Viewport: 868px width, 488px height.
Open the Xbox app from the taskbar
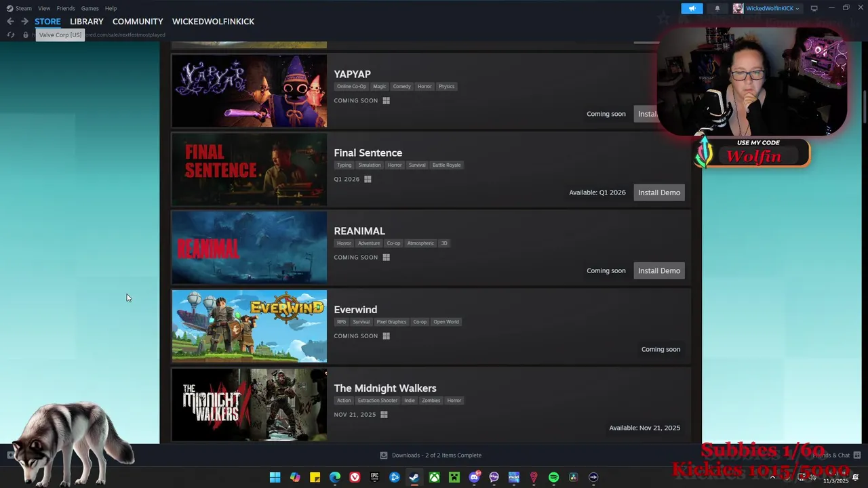(x=434, y=477)
